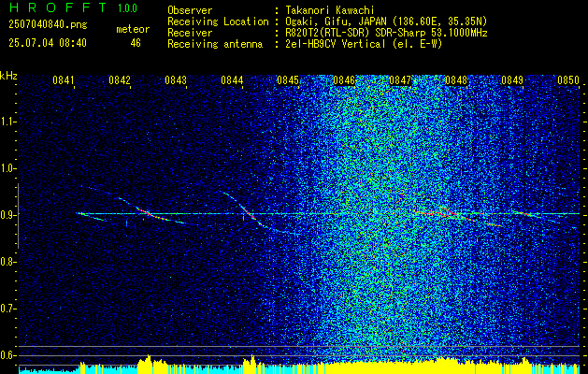Click the 1.0 kHz axis label

tap(7, 168)
